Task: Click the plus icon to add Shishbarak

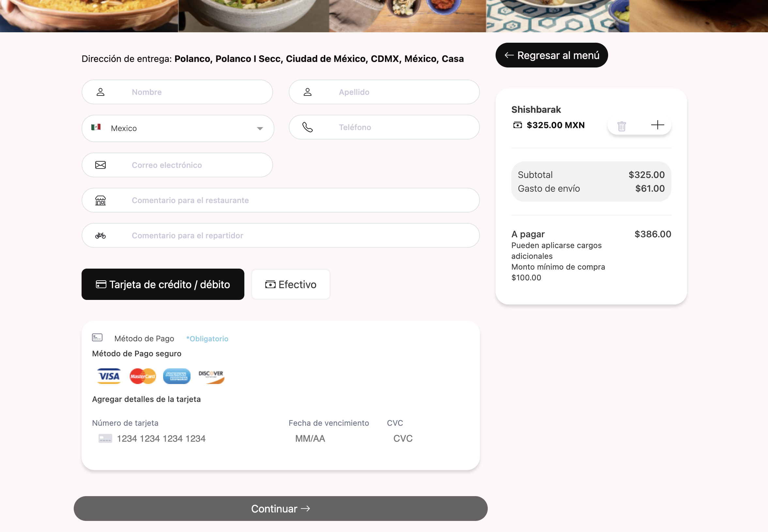Action: pos(657,125)
